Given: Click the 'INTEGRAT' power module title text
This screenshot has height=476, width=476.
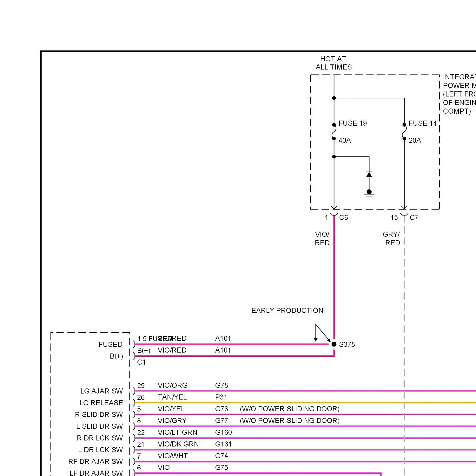Looking at the screenshot, I should pos(459,77).
